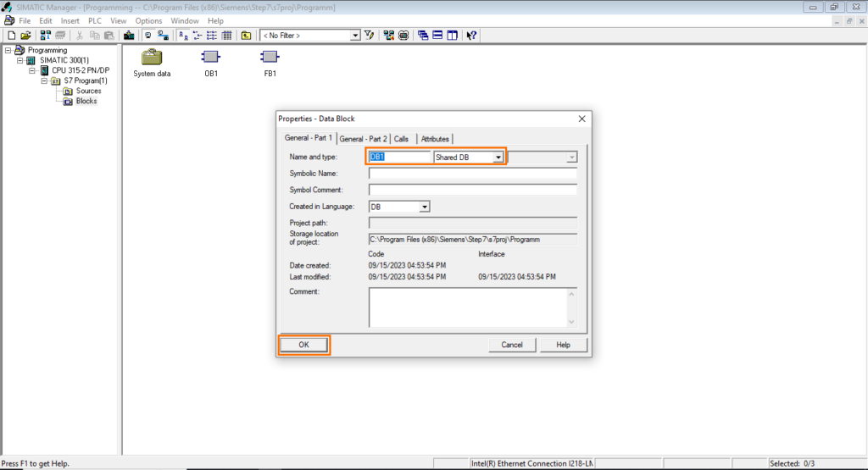Open the Insert menu
This screenshot has width=868, height=470.
point(70,21)
